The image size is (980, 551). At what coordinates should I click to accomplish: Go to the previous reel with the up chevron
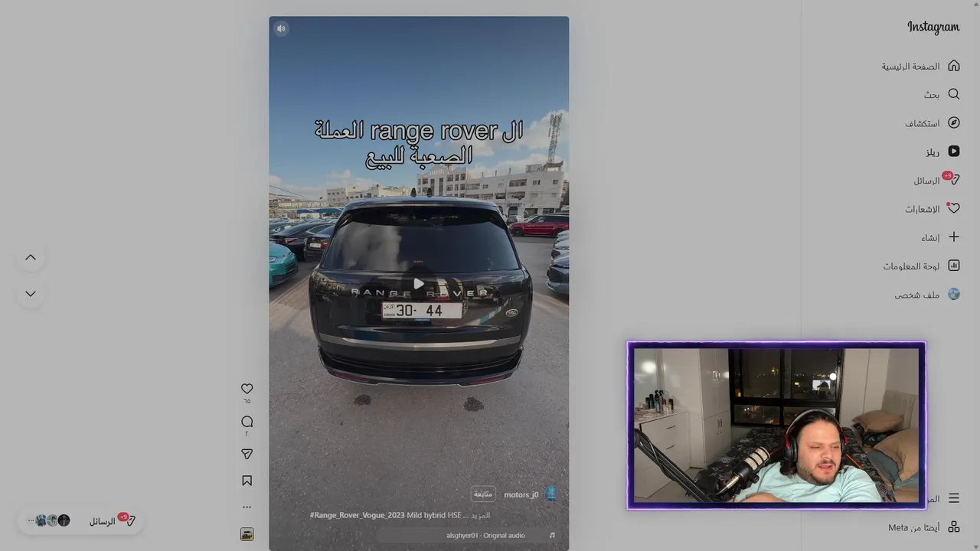pyautogui.click(x=31, y=258)
